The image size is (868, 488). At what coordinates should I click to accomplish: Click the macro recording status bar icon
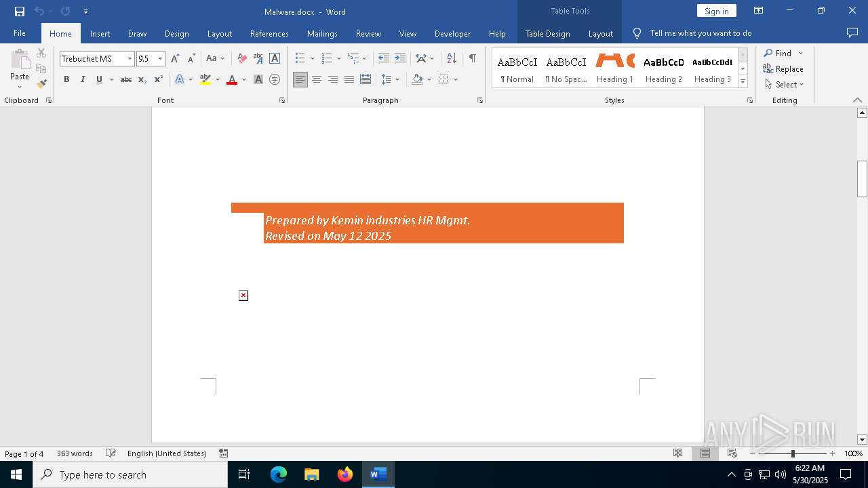point(224,453)
